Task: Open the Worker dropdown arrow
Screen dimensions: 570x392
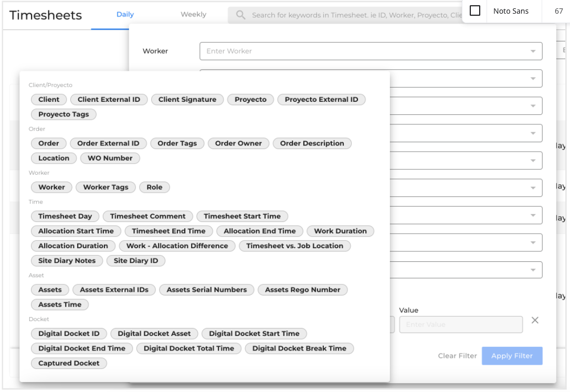Action: (x=533, y=51)
